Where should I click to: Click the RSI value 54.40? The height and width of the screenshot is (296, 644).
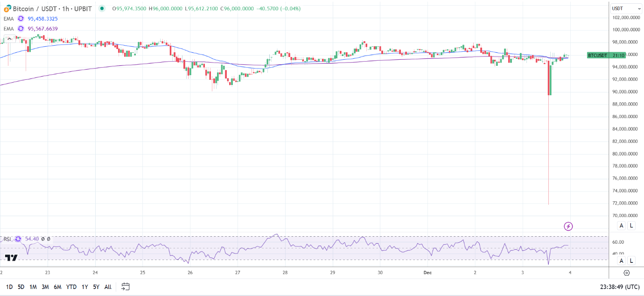click(x=32, y=239)
